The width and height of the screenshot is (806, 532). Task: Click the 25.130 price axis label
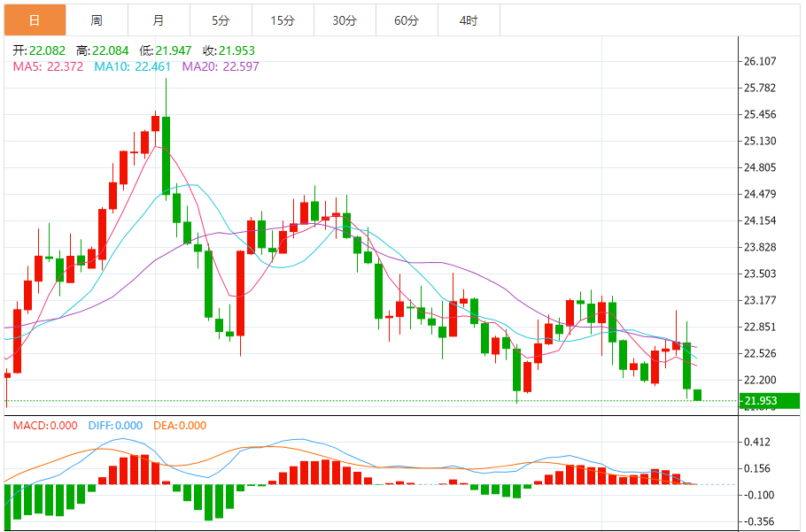[x=760, y=142]
